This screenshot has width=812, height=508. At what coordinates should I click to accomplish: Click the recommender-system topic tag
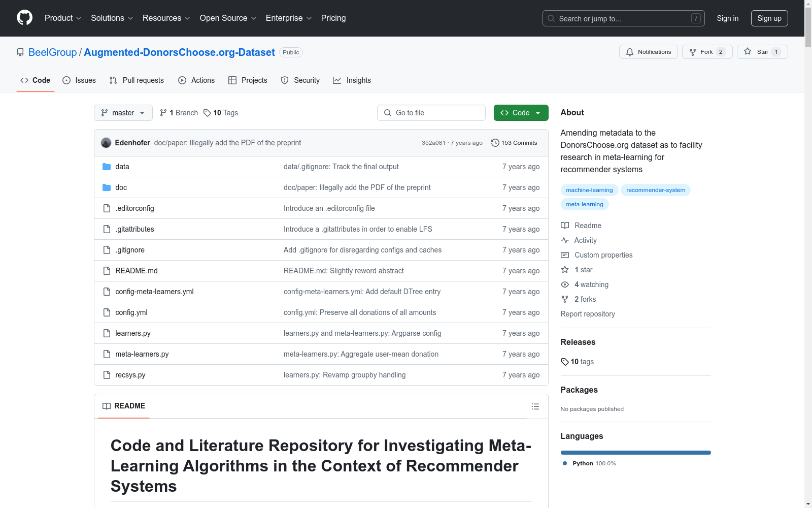point(656,190)
